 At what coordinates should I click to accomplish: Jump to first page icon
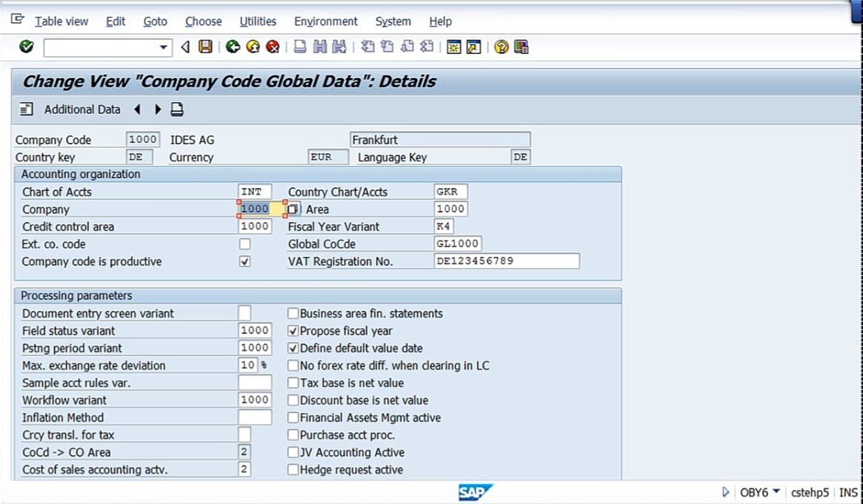pos(367,47)
